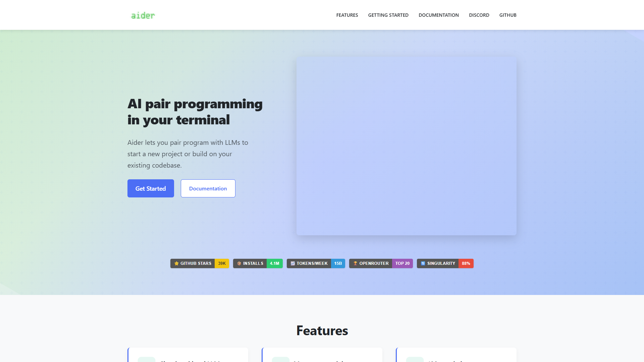Visit the GitHub nav link
The width and height of the screenshot is (644, 362).
point(508,15)
